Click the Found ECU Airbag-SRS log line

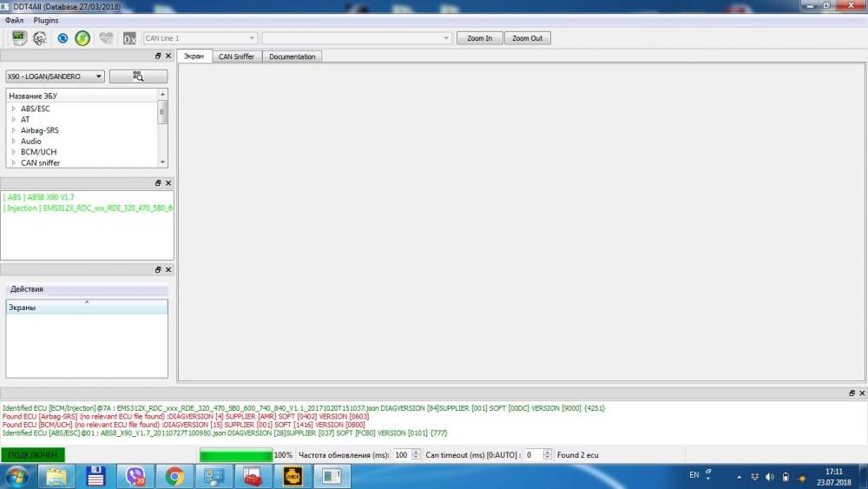click(x=186, y=416)
